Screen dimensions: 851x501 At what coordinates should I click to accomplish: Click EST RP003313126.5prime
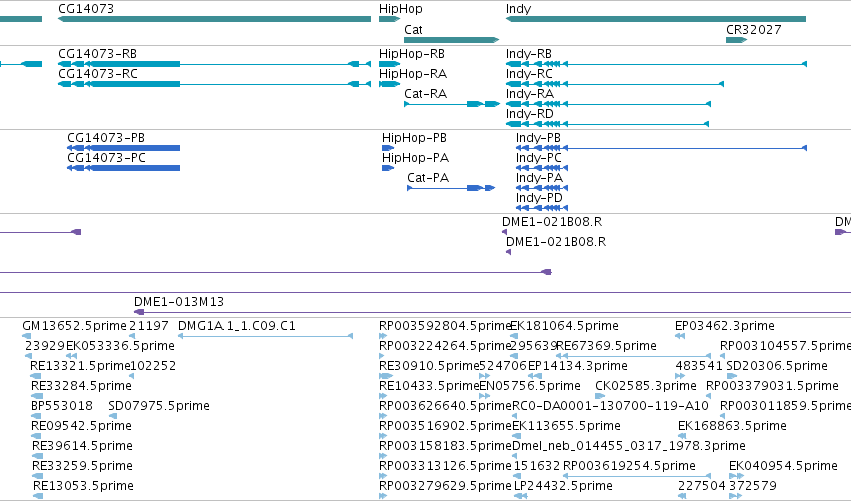click(x=445, y=466)
